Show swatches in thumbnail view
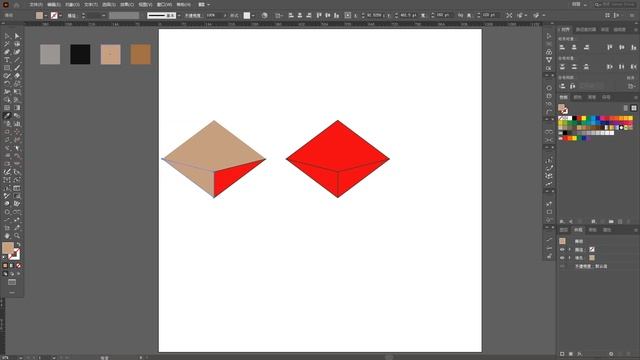The width and height of the screenshot is (640, 360). [x=633, y=108]
